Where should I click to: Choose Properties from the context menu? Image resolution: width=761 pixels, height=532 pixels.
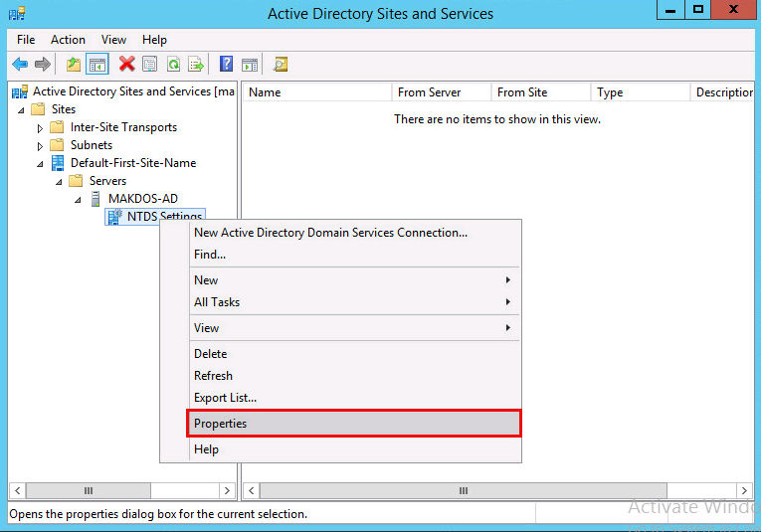pos(354,424)
